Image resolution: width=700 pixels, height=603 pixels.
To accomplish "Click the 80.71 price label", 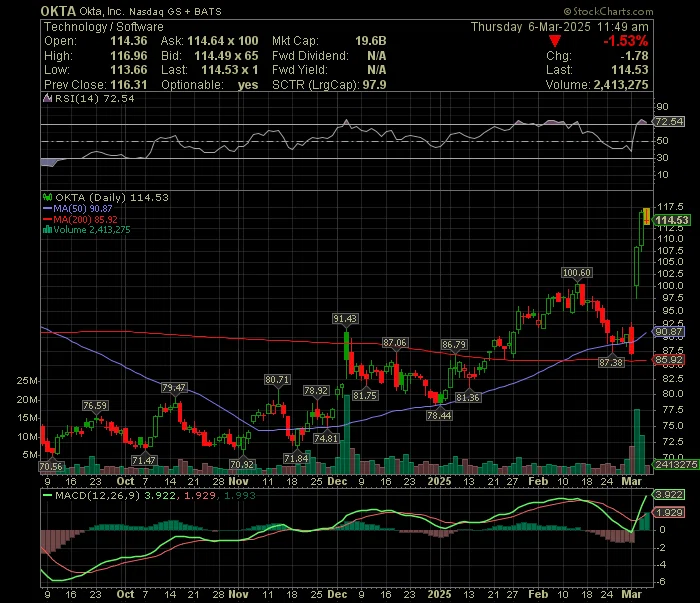I will [277, 380].
